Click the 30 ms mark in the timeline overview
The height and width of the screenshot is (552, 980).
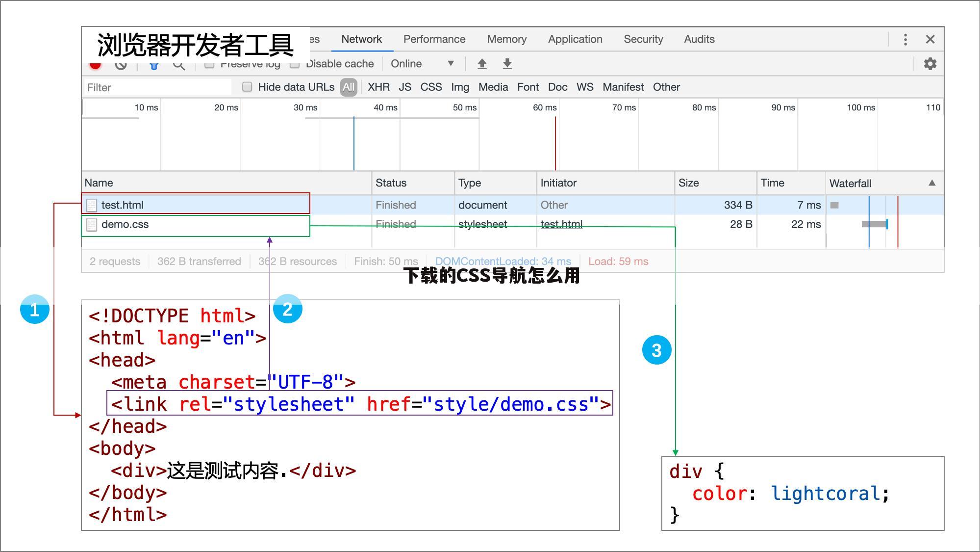[x=305, y=107]
